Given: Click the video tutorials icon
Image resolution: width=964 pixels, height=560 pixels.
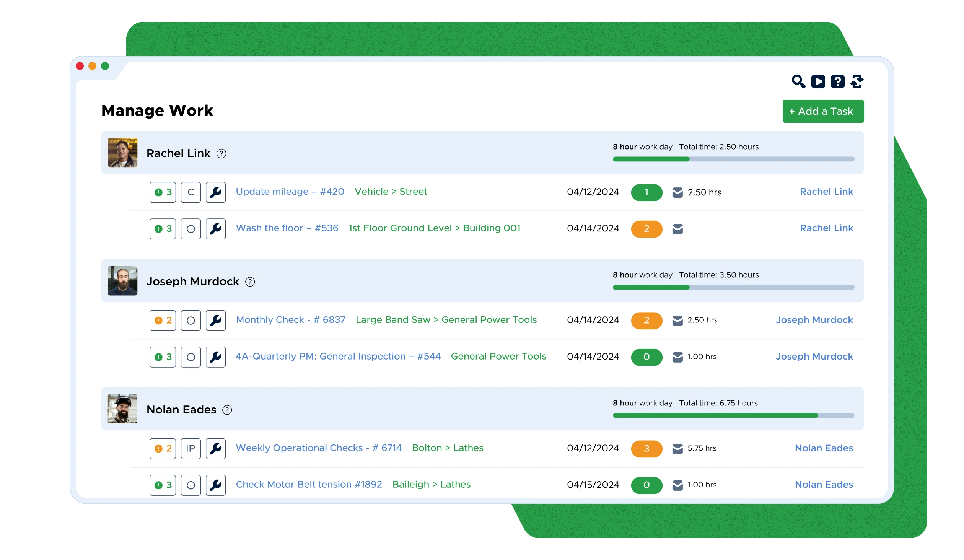Looking at the screenshot, I should tap(818, 81).
